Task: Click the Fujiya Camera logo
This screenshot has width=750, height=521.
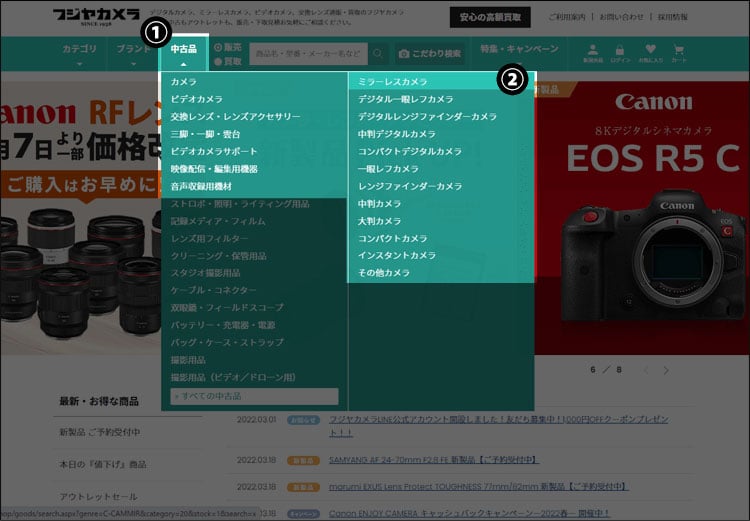Action: point(96,17)
